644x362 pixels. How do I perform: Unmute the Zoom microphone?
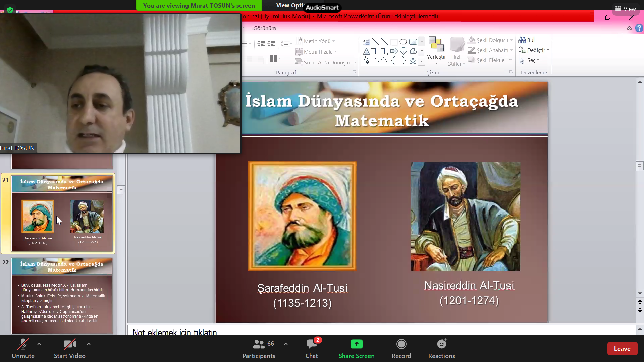pos(23,349)
